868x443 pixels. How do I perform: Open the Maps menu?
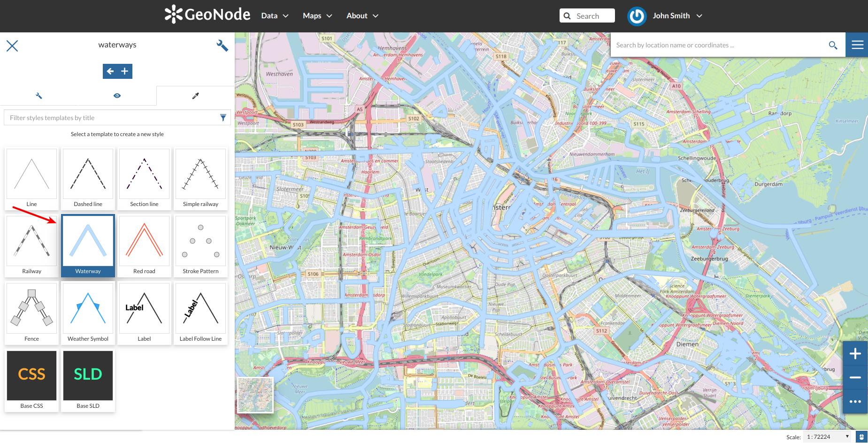click(317, 16)
